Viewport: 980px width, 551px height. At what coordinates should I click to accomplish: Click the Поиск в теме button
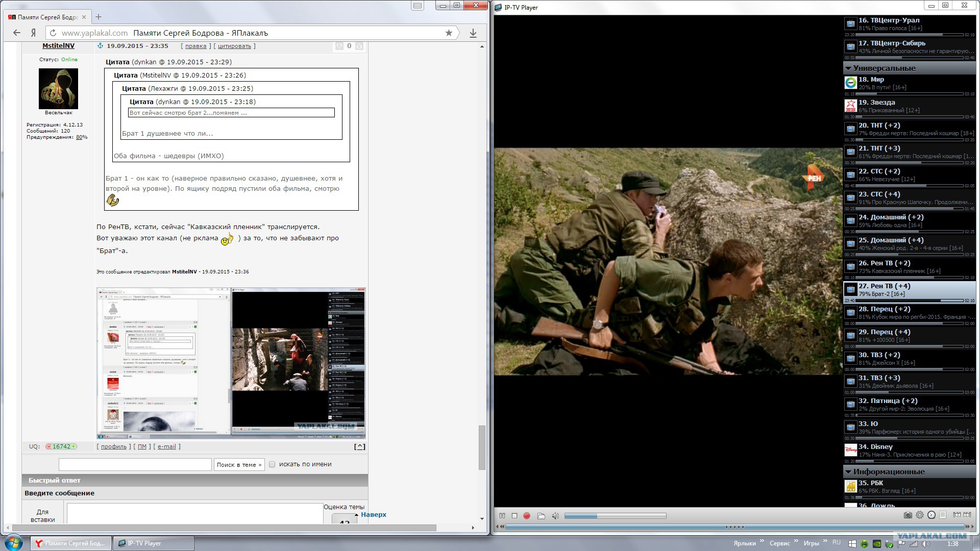pos(239,464)
